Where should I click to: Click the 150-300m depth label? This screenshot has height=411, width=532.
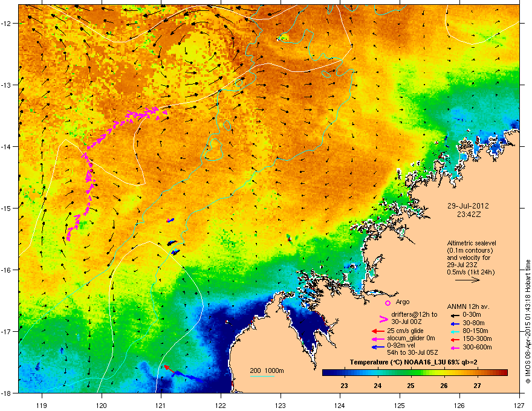(477, 338)
